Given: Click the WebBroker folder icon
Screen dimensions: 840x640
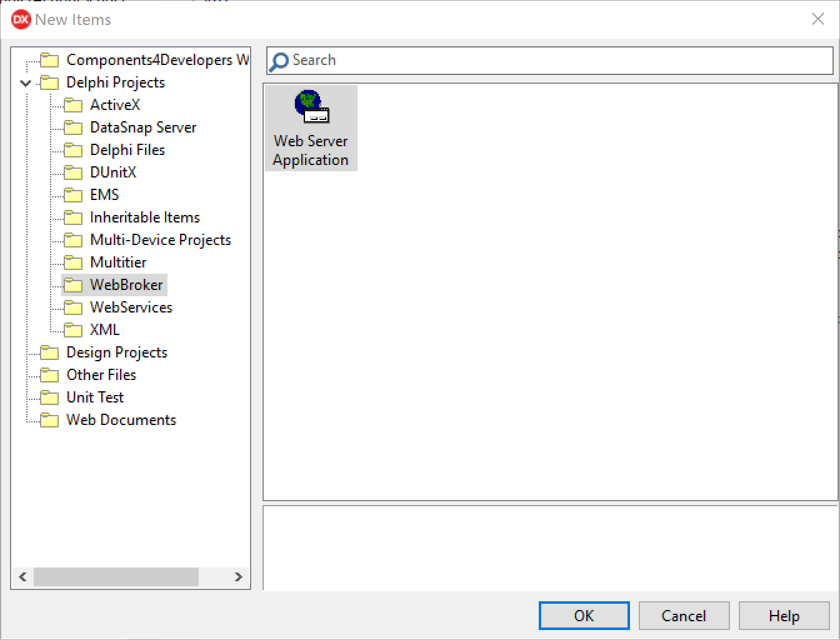Looking at the screenshot, I should point(73,285).
